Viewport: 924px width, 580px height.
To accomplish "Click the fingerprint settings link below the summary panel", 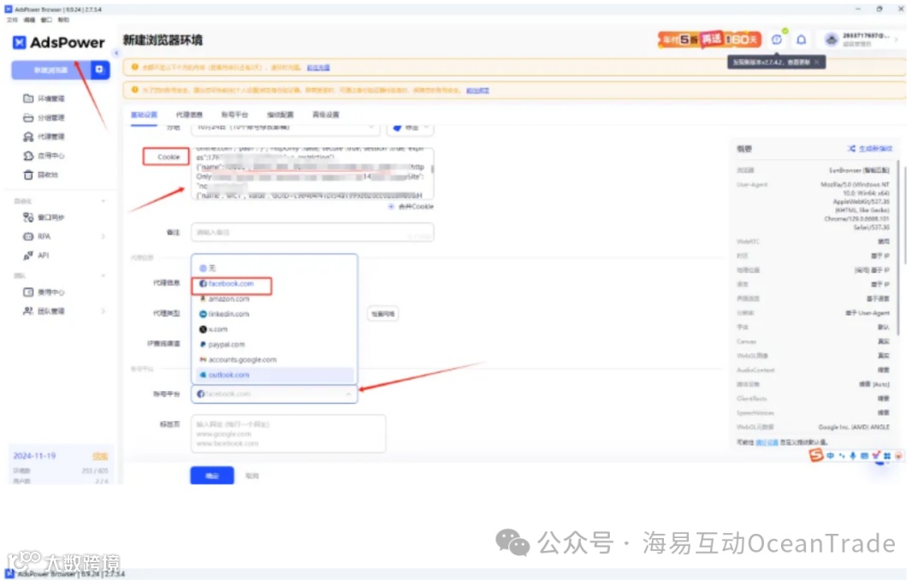I will 767,442.
